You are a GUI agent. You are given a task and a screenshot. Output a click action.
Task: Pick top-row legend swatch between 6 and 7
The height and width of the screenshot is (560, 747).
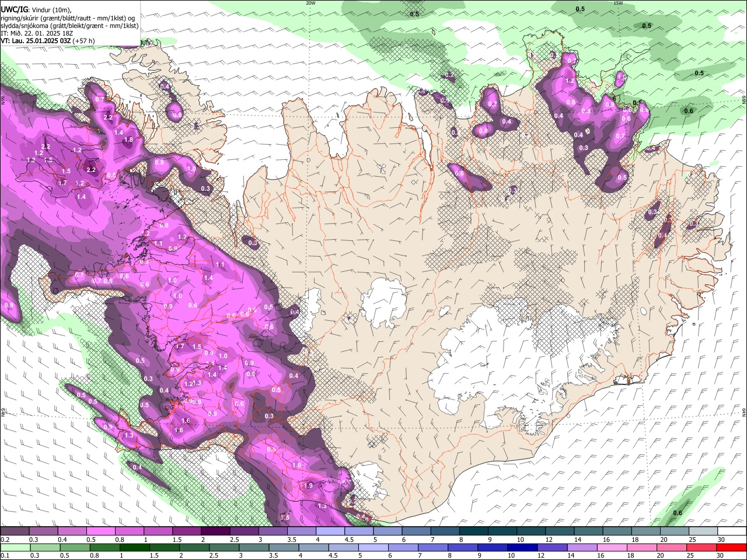[416, 531]
